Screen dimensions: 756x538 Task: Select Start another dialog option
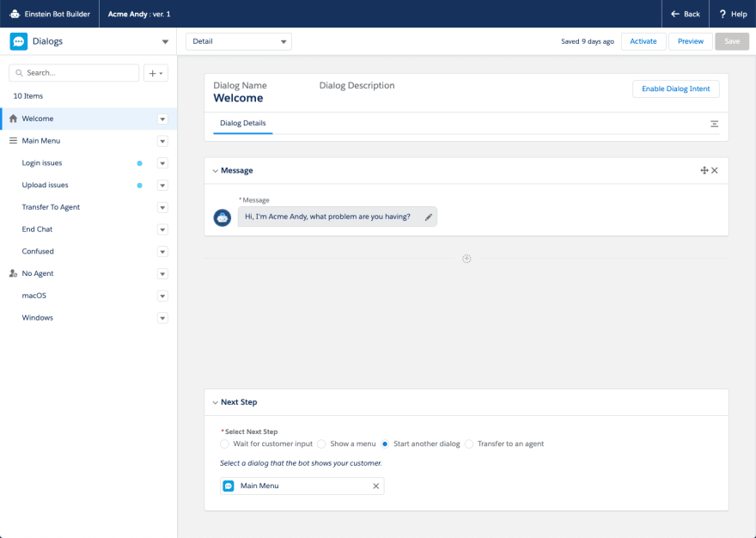(385, 444)
